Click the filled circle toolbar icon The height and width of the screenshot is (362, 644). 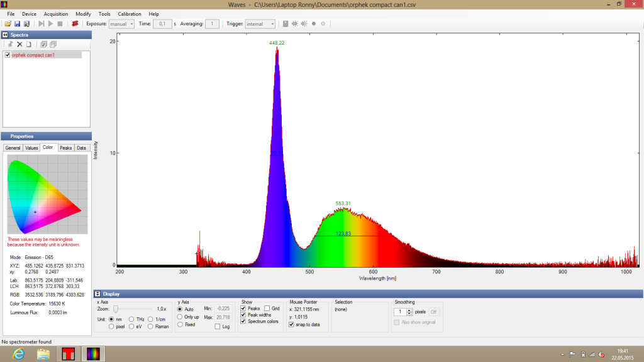coord(314,24)
